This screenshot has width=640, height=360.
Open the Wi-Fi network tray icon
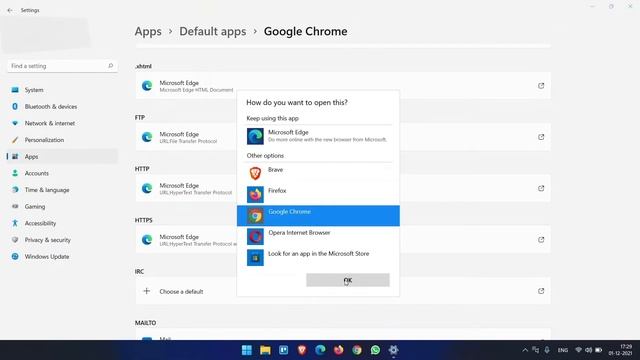coord(578,350)
